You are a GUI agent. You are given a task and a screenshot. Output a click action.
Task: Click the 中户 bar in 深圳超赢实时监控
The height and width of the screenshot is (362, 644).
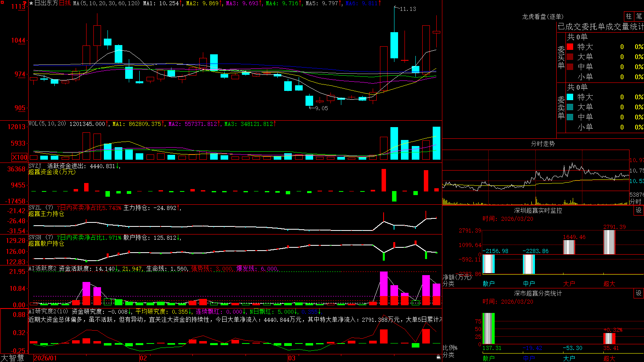tap(529, 264)
